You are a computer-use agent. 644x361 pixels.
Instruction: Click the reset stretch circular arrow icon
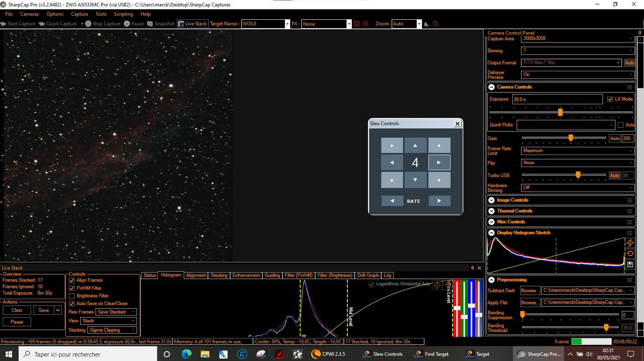pos(630,254)
